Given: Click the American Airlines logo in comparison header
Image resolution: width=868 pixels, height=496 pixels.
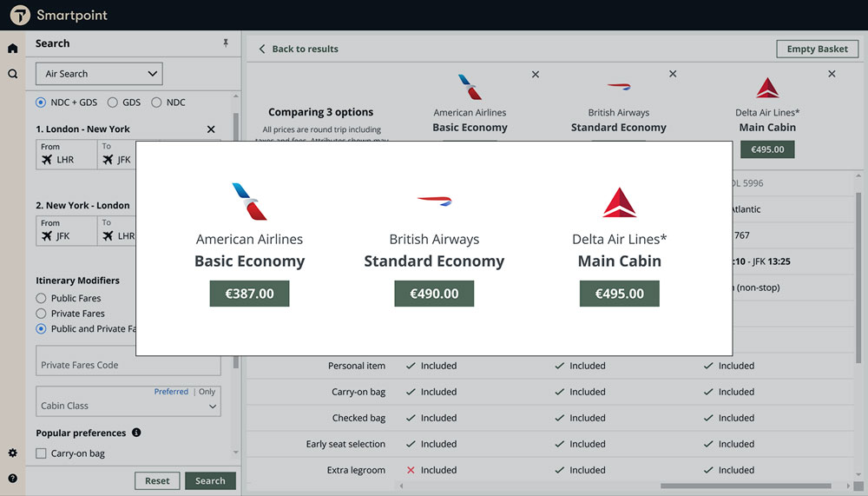Looking at the screenshot, I should click(470, 87).
